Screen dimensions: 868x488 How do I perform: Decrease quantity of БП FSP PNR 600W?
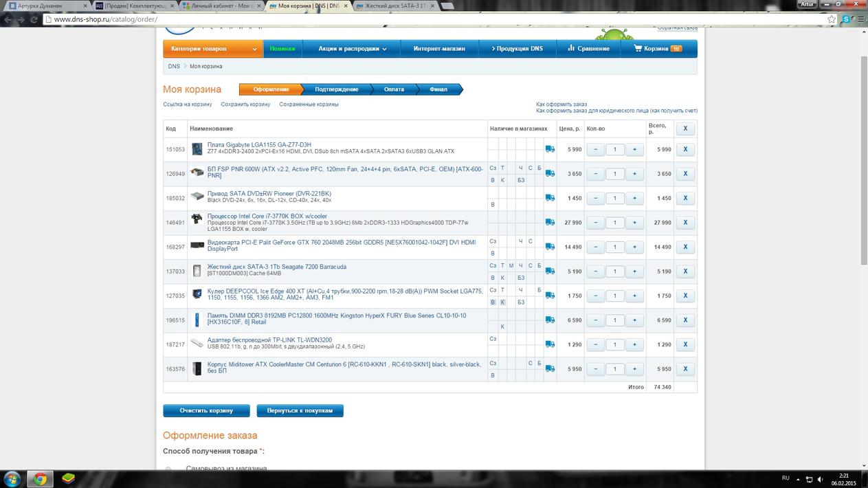tap(595, 173)
